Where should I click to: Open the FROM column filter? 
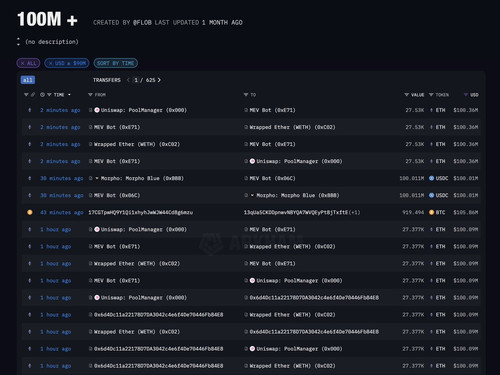[x=90, y=95]
